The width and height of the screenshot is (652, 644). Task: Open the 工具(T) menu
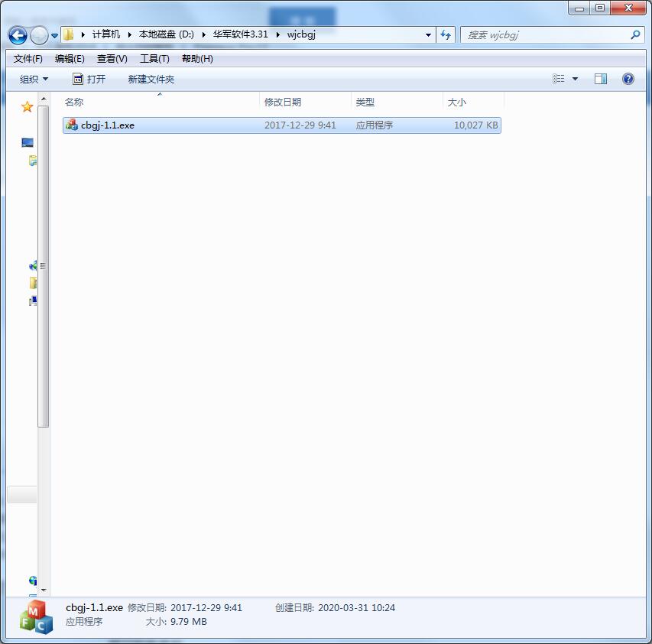154,58
